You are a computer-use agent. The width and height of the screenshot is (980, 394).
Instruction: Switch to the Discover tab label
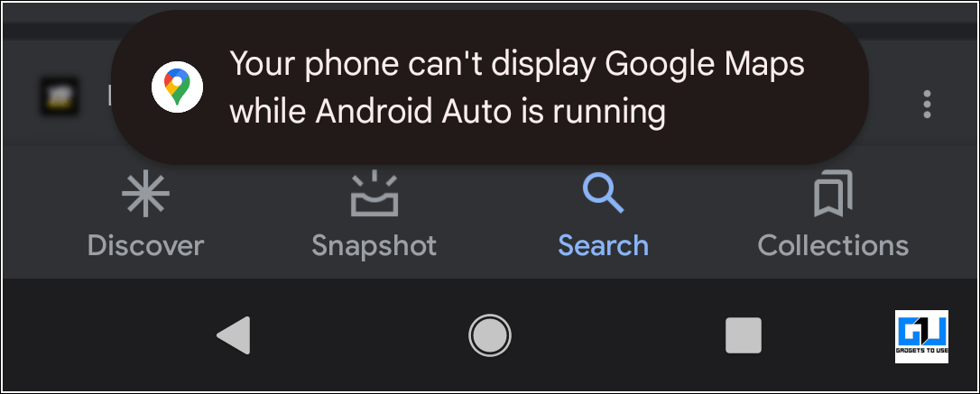tap(145, 245)
